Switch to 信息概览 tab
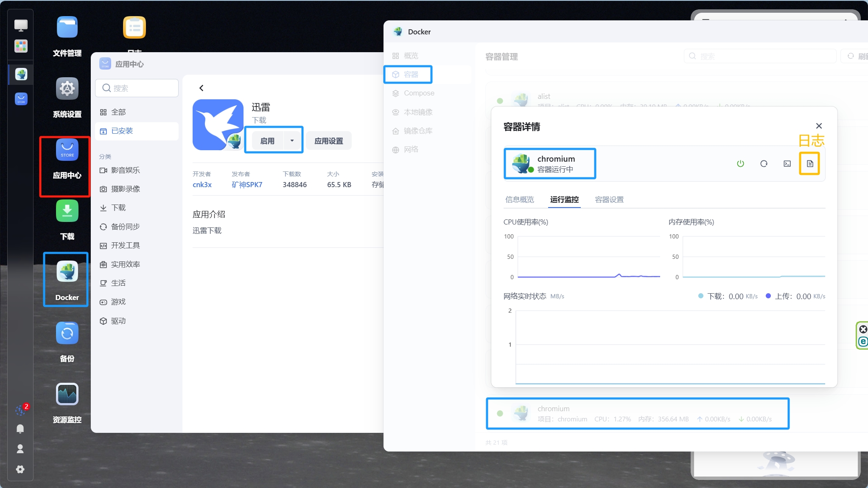 click(x=520, y=199)
